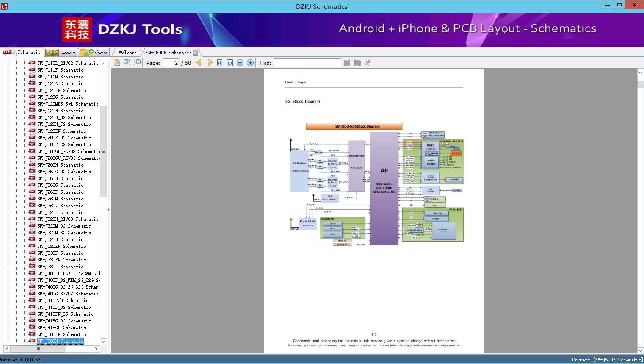Click tree horizontal scroll left arrow

7,349
